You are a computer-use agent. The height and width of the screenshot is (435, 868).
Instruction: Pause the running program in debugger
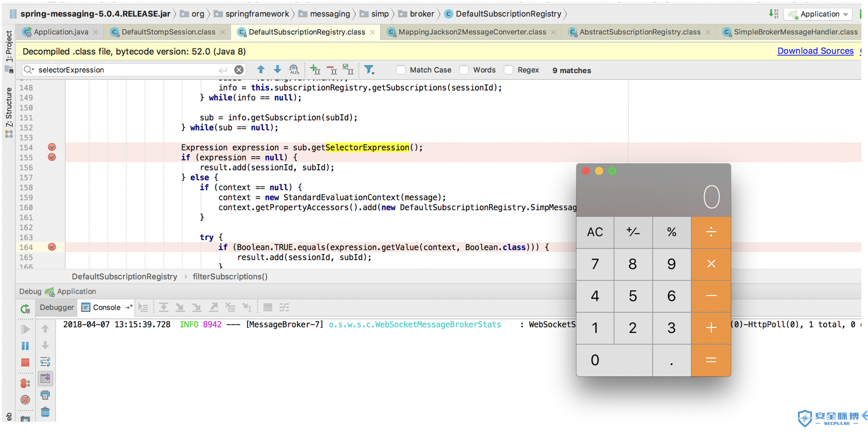tap(25, 346)
